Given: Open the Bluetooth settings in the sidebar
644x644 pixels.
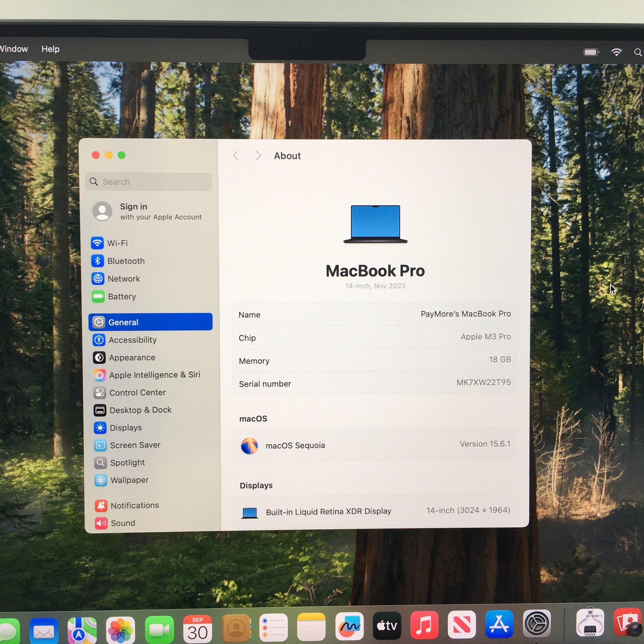Looking at the screenshot, I should tap(126, 261).
